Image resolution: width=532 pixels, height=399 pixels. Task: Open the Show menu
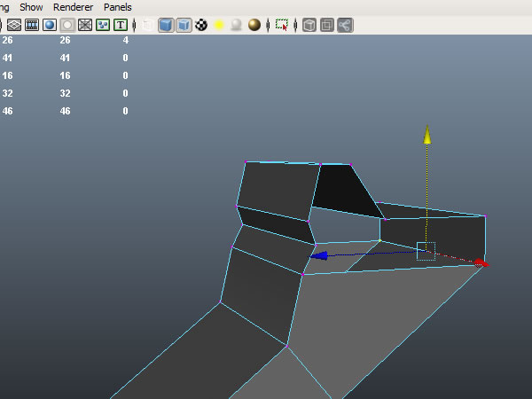31,7
